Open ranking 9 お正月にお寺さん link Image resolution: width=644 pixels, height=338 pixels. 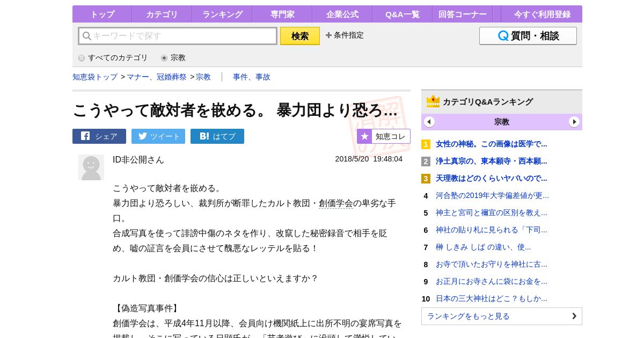coord(492,281)
